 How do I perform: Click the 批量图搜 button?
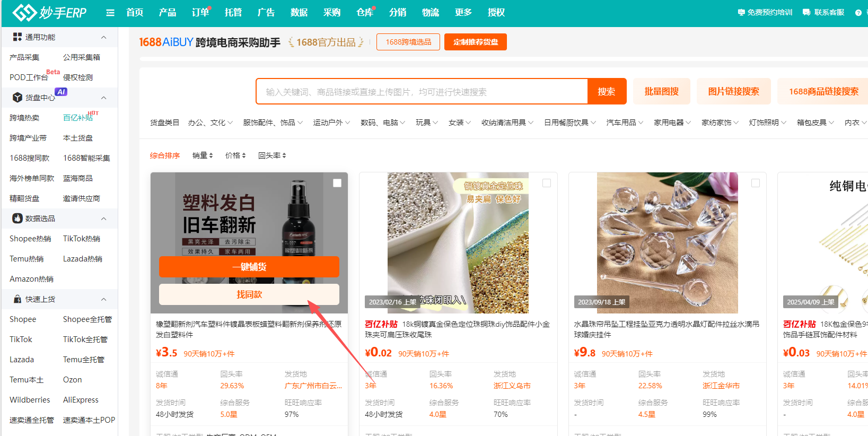pos(662,91)
